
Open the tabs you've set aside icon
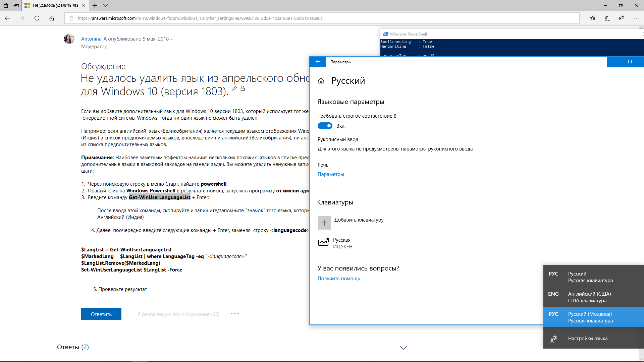5,5
